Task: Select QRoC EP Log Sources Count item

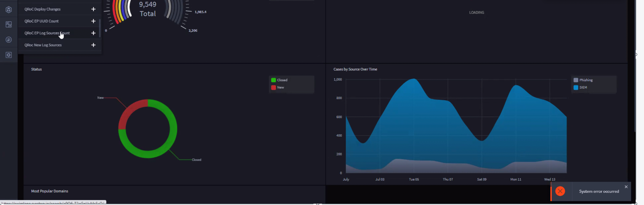Action: pos(60,33)
